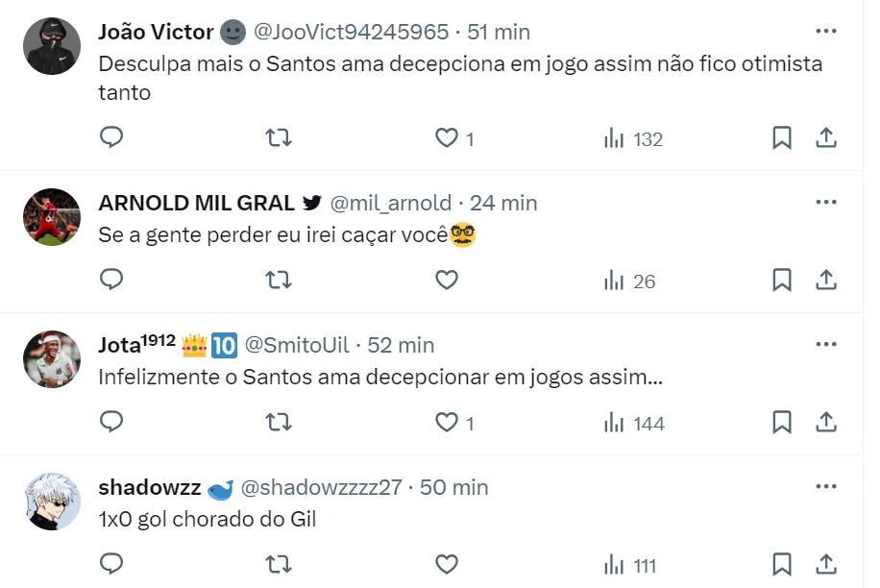Bookmark the Jota 1912 tweet
The height and width of the screenshot is (588, 880).
[x=782, y=423]
